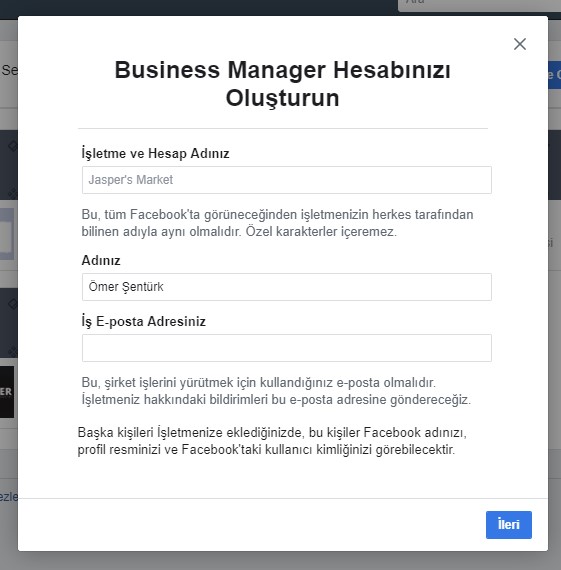Click the notice starting Başka kişileri İşletmenize

tap(272, 441)
